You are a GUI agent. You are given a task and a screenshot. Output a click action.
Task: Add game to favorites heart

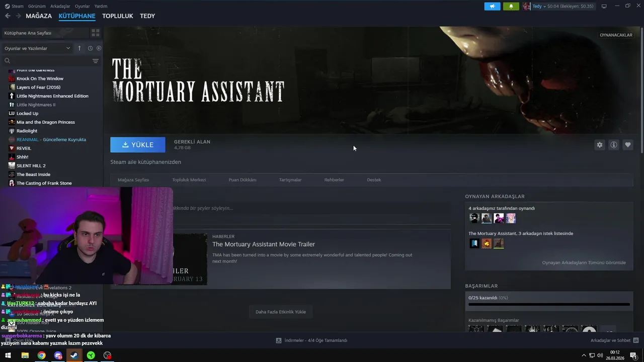[x=627, y=145]
